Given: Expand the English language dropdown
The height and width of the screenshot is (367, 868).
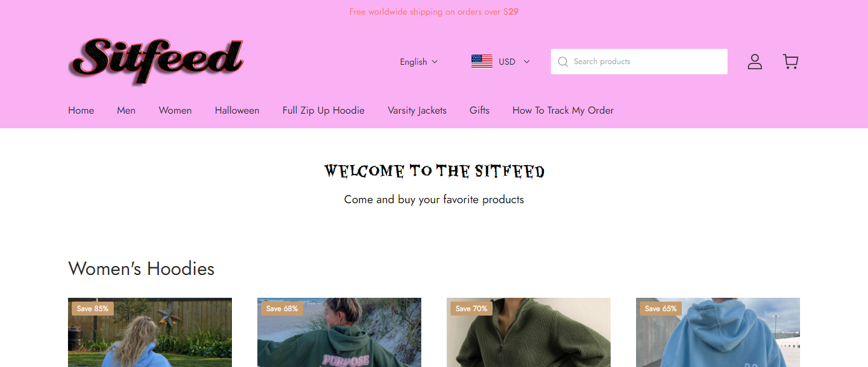Looking at the screenshot, I should pyautogui.click(x=419, y=62).
